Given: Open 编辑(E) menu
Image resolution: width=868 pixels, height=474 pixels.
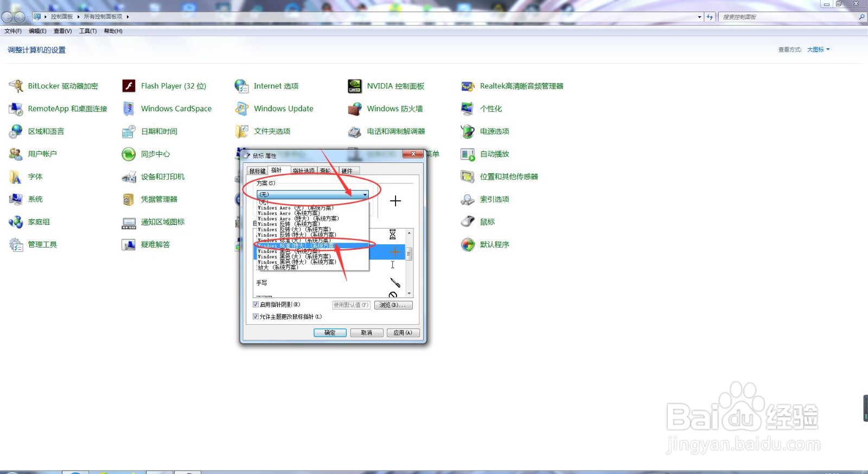Looking at the screenshot, I should tap(37, 31).
